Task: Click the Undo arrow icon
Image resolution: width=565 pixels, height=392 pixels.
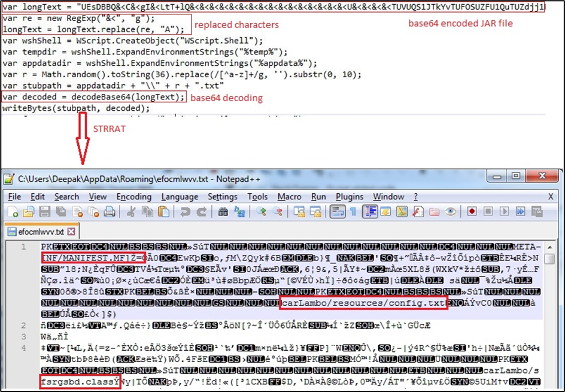Action: 185,211
